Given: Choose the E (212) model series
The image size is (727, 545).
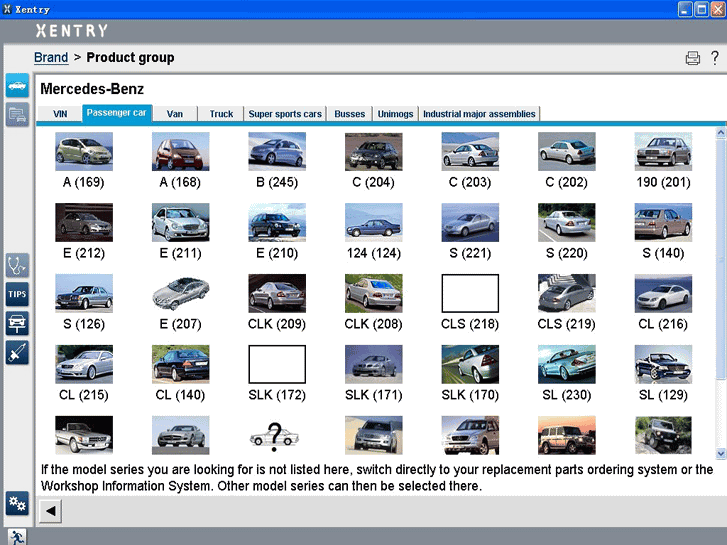Looking at the screenshot, I should click(83, 223).
